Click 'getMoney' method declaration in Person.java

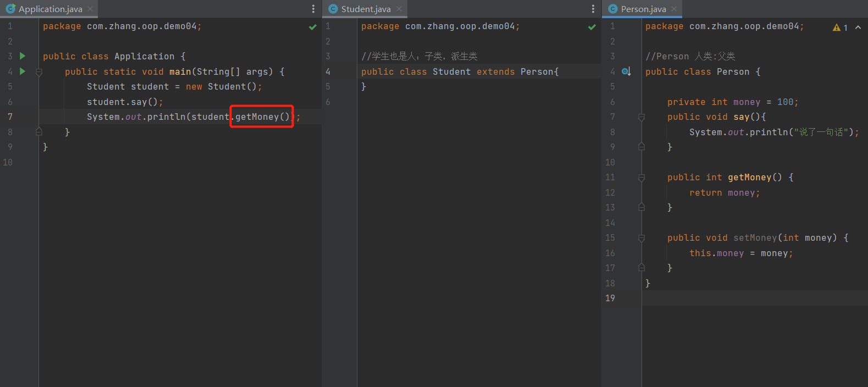coord(750,177)
